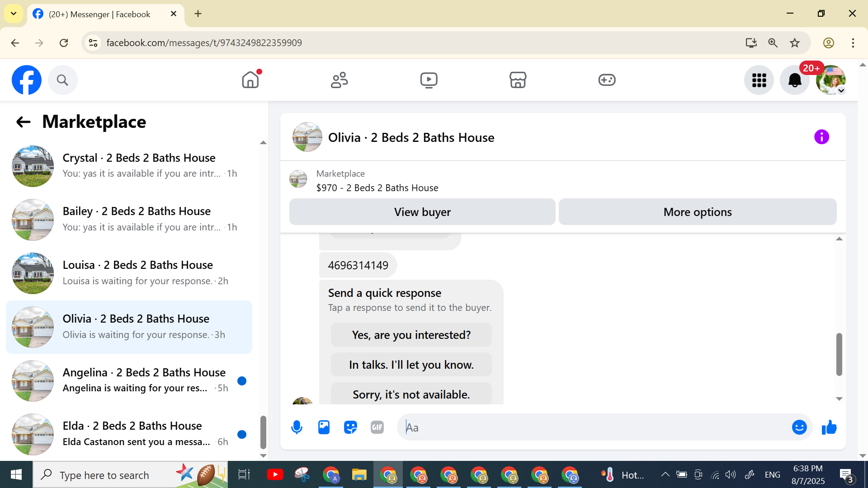Click Olivia's listing thumbnail in chat header
The width and height of the screenshot is (868, 488).
click(307, 137)
